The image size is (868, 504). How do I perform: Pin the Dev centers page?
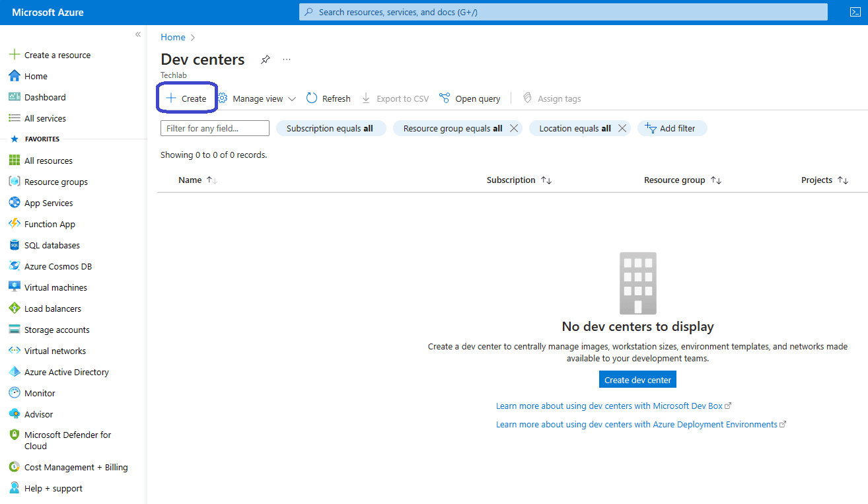(x=265, y=59)
